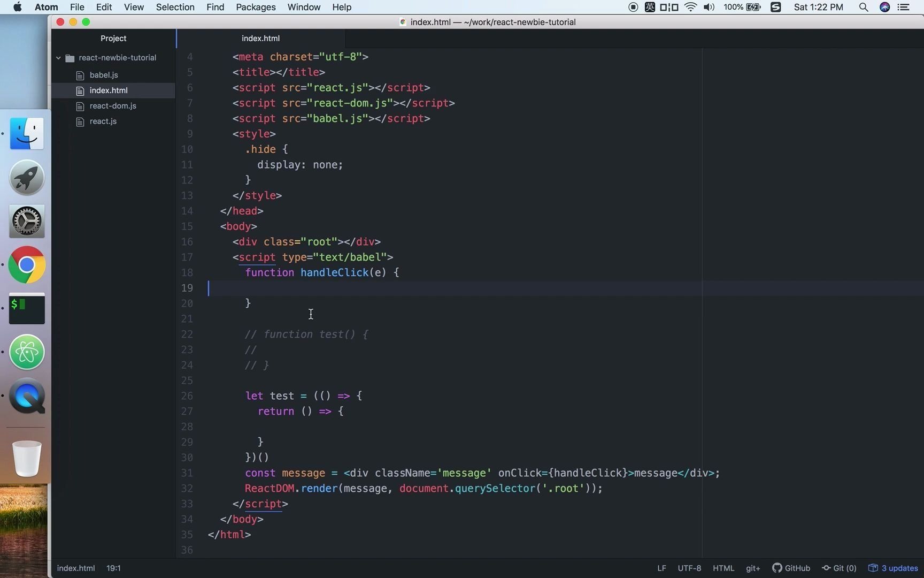
Task: Click 'ReactDOM' on line 32
Action: click(269, 489)
